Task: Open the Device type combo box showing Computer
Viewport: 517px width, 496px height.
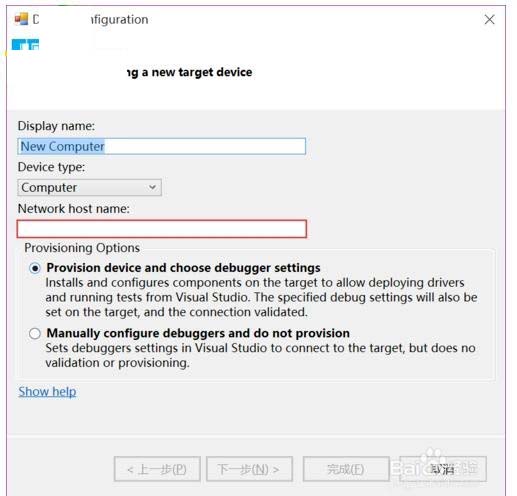Action: pyautogui.click(x=89, y=187)
